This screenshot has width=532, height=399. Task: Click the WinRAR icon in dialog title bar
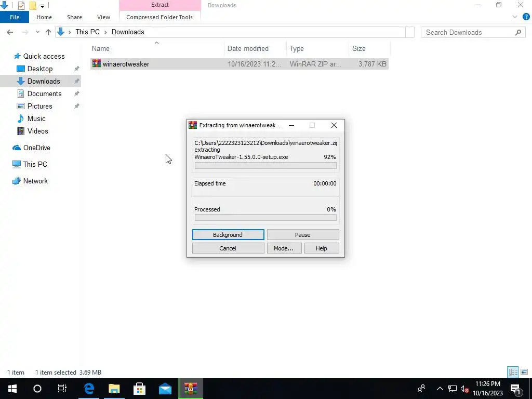tap(193, 125)
